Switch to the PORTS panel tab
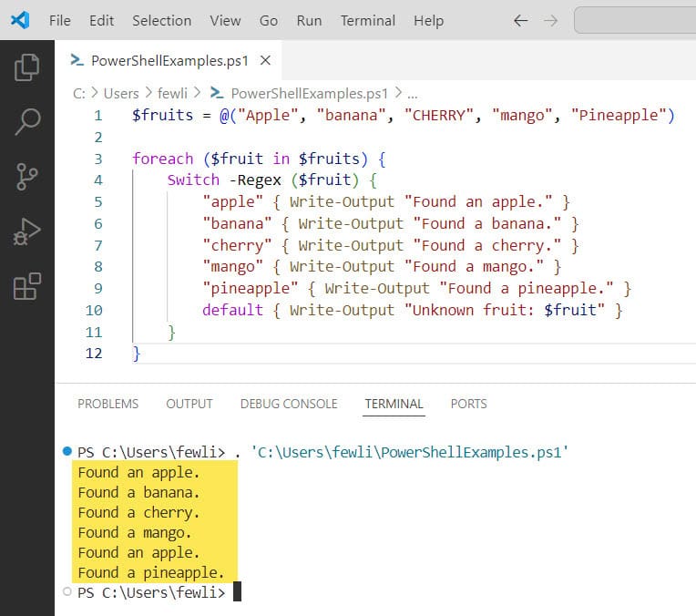The height and width of the screenshot is (616, 696). click(x=468, y=404)
